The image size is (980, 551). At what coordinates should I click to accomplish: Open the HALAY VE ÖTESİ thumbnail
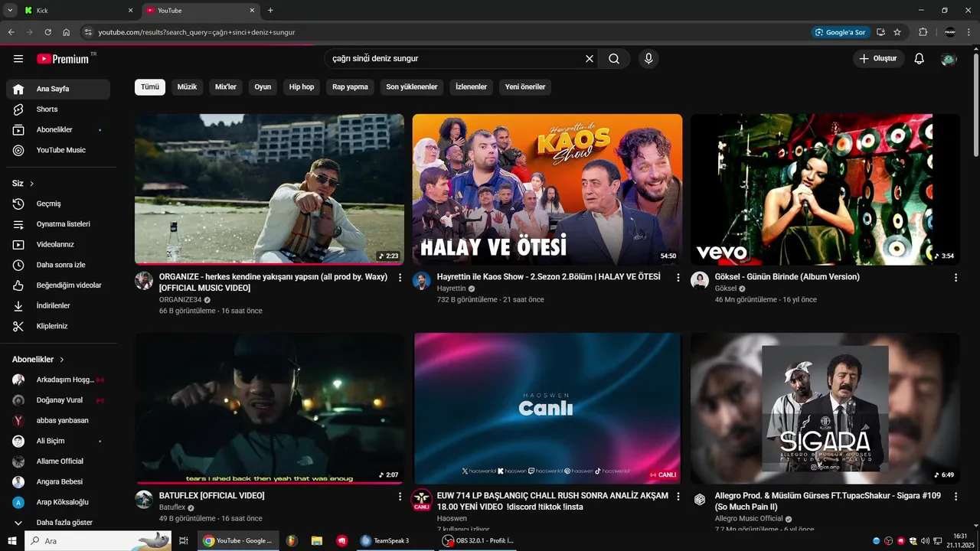point(547,189)
